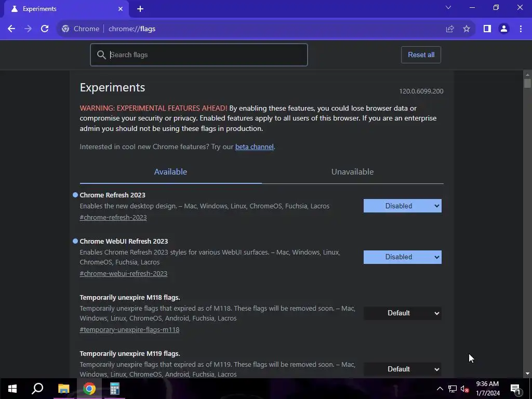Click the Temporarily unexpire M119 flags title

point(130,353)
